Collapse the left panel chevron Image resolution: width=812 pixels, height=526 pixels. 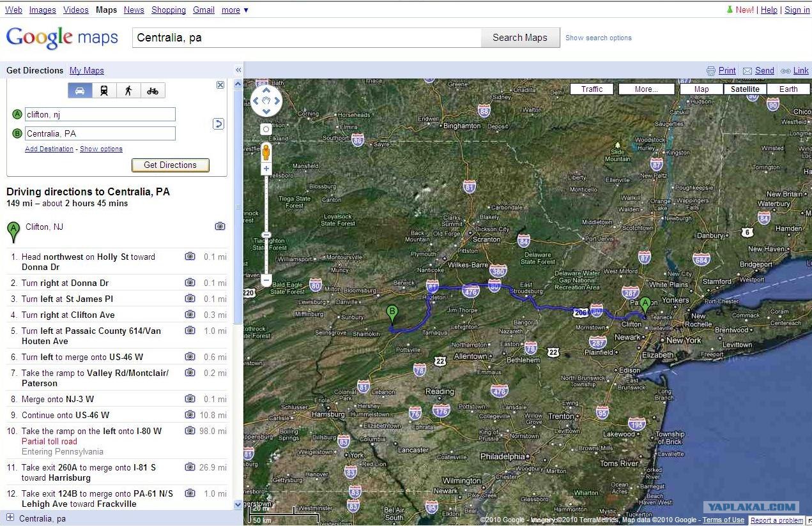238,70
